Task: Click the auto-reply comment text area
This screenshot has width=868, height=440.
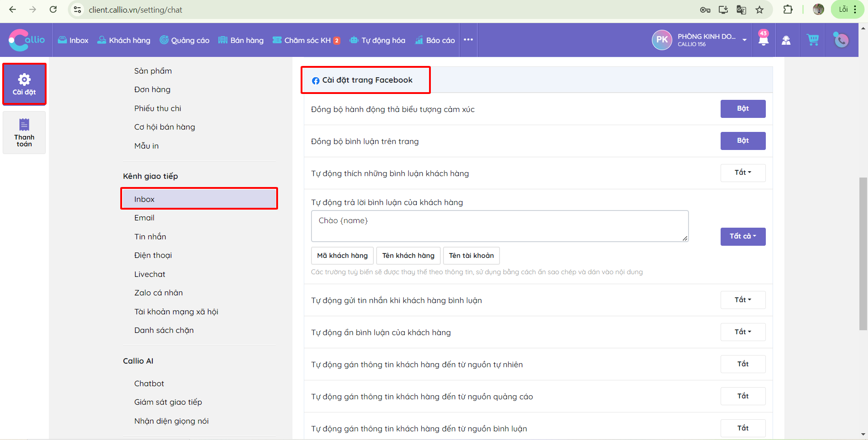Action: tap(500, 226)
